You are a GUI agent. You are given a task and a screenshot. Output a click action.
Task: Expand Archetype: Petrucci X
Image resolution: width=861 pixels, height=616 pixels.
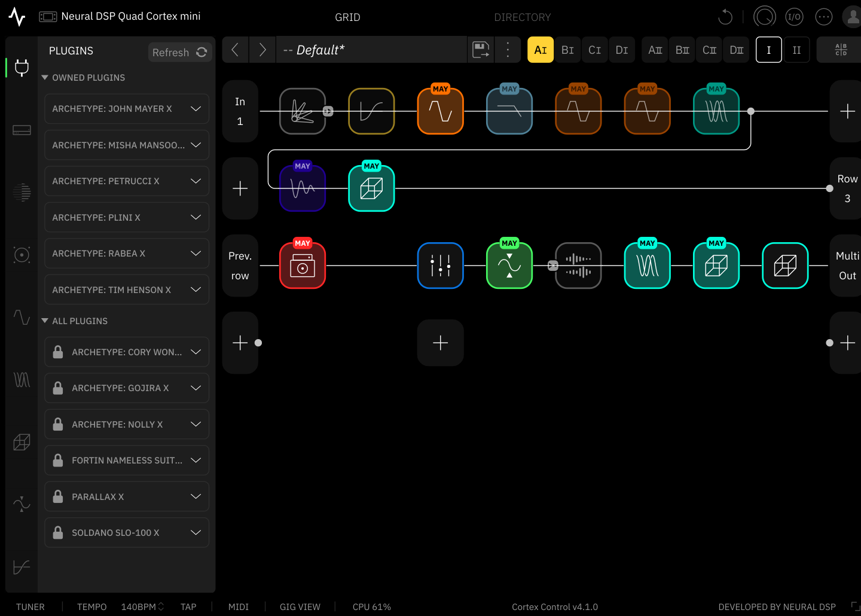127,181
